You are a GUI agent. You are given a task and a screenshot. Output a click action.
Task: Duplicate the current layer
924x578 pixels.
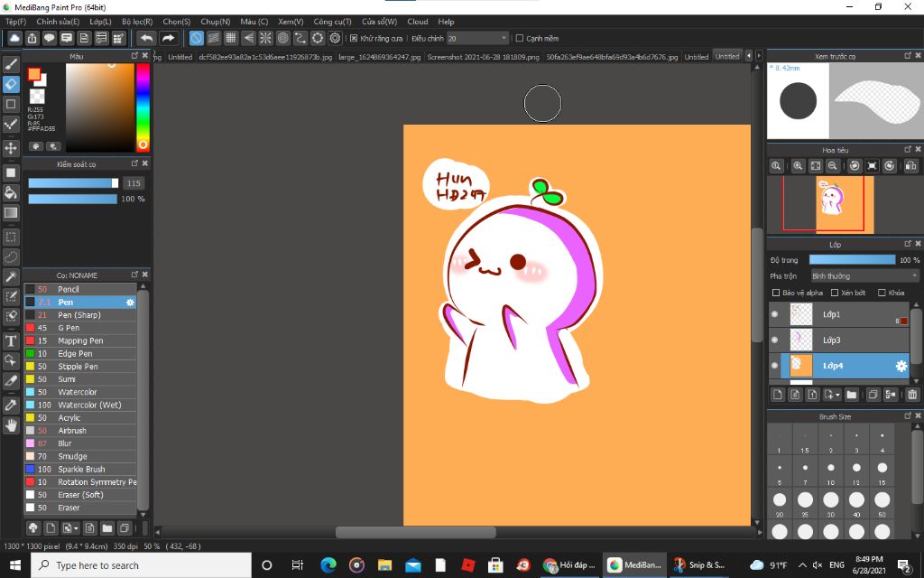873,395
